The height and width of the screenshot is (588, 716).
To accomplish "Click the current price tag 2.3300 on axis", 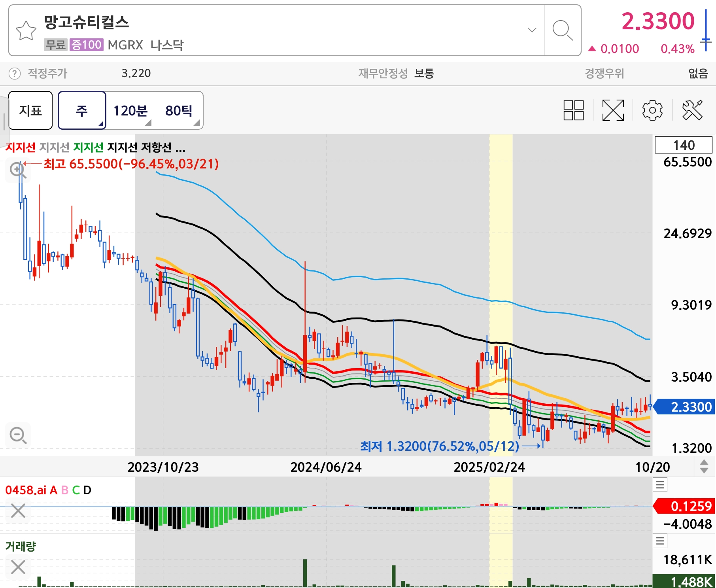I will coord(684,407).
